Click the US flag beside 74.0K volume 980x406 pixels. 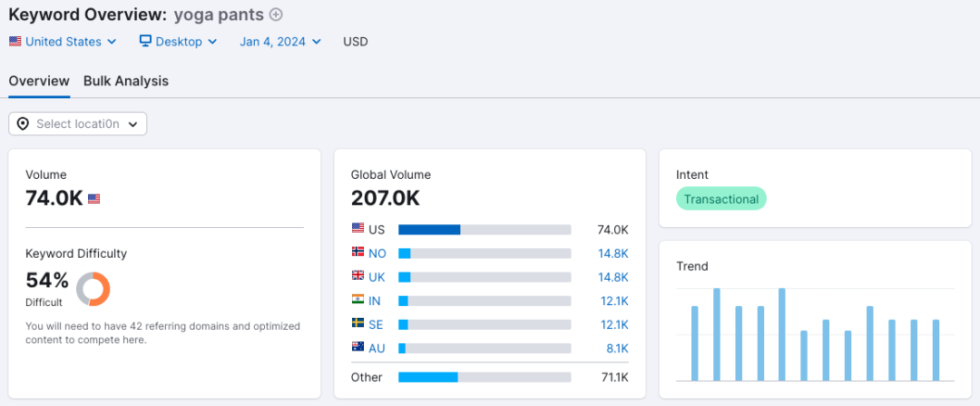click(94, 198)
